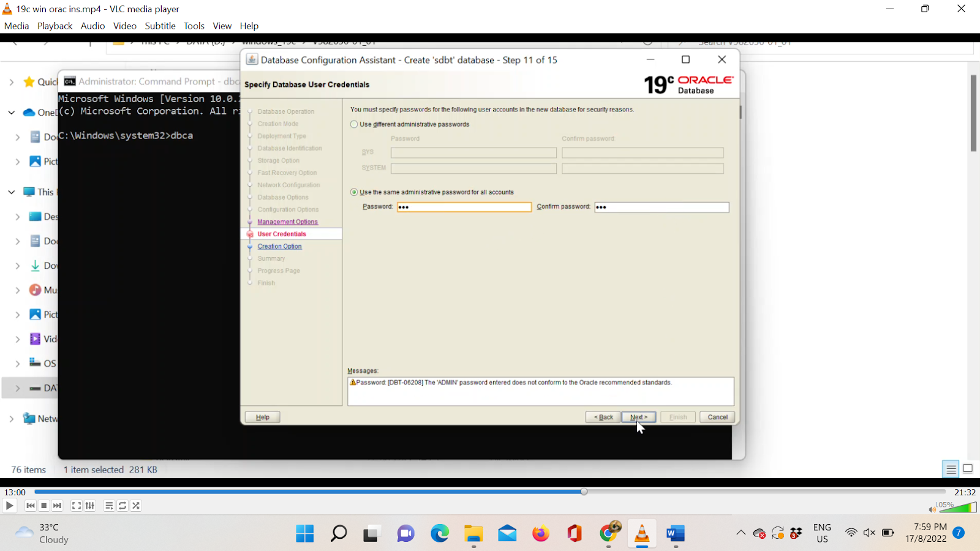Click the Cancel button in DBCA

(x=717, y=417)
